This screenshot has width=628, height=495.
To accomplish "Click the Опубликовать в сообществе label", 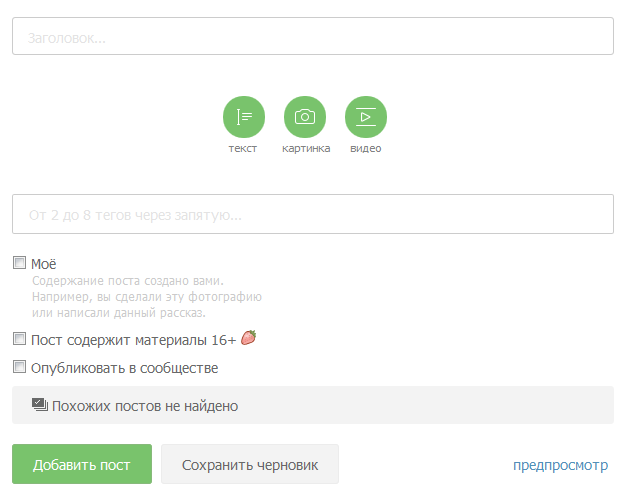I will [125, 368].
